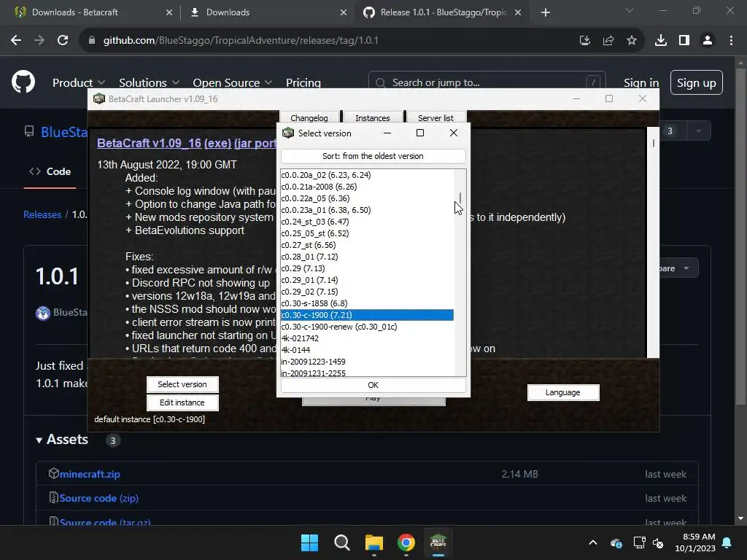Open the Server list tab
Screen dimensions: 747x560
point(436,117)
